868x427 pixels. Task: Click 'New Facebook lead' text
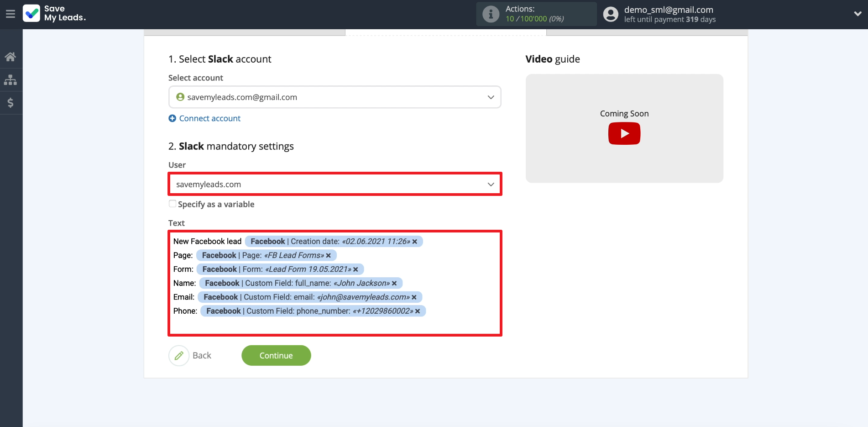click(x=207, y=241)
